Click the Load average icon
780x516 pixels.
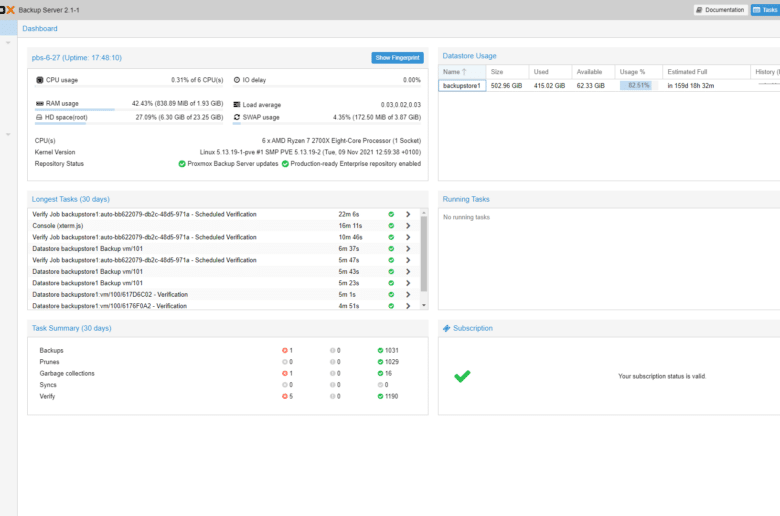tap(237, 104)
